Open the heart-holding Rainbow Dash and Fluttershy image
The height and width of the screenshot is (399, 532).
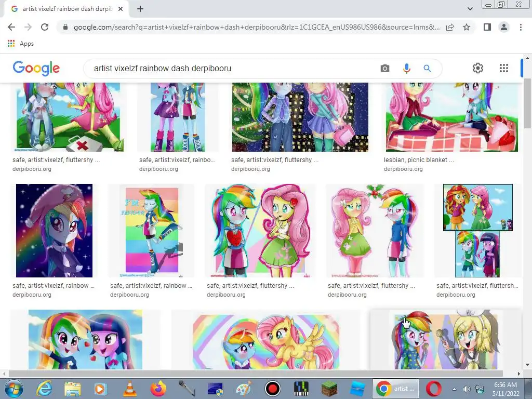[261, 231]
